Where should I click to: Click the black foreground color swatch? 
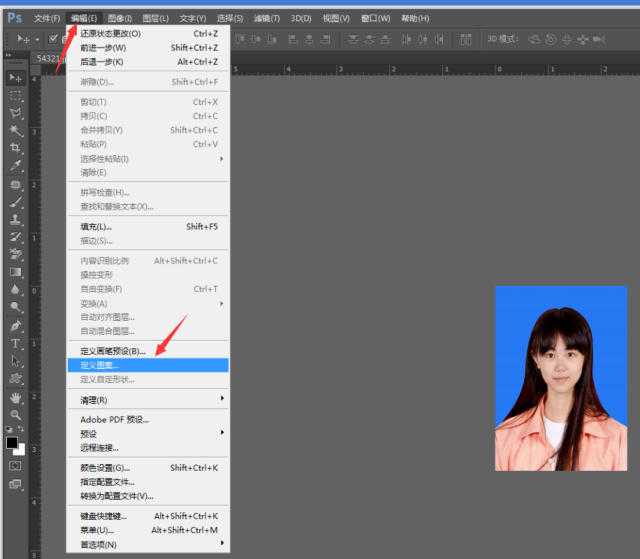tap(12, 443)
